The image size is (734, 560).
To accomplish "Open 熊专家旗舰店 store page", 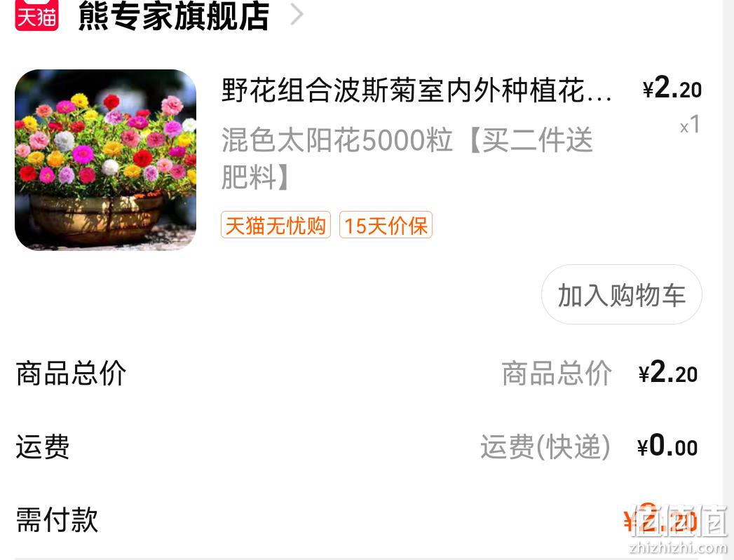I will point(174,16).
